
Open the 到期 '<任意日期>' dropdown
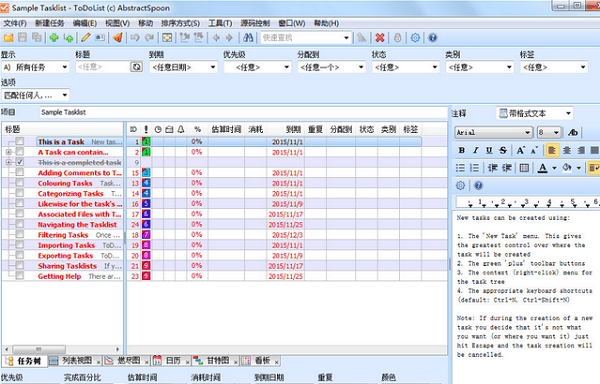(x=184, y=67)
